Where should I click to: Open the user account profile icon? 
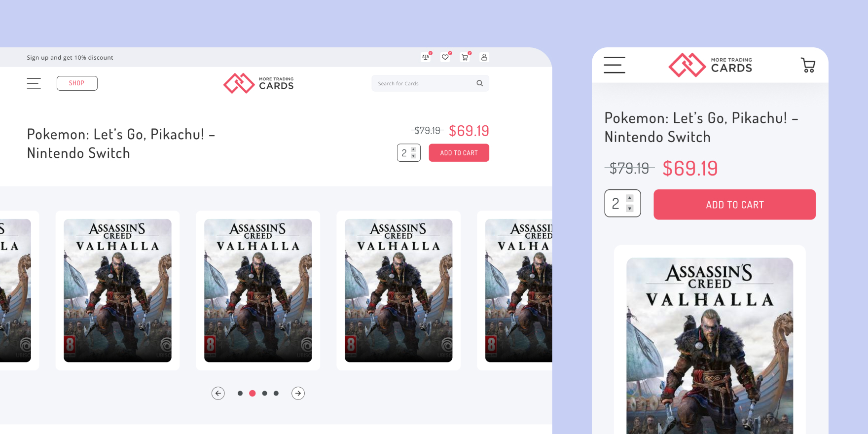tap(484, 57)
